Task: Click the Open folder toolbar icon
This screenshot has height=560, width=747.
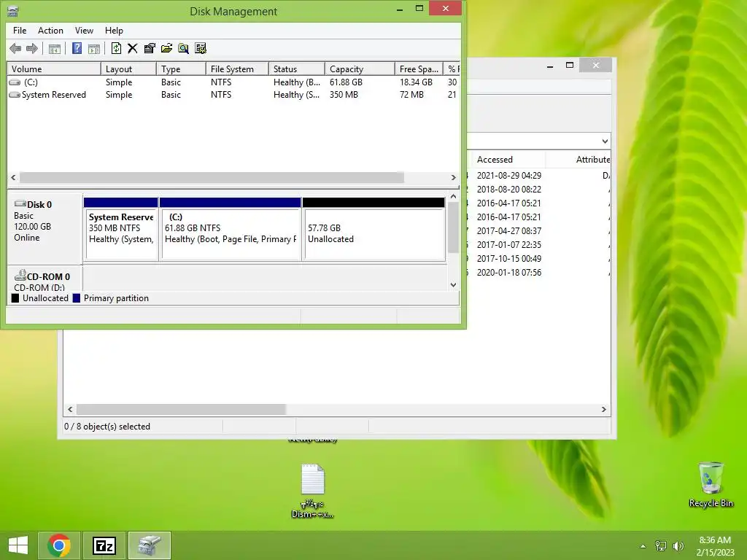Action: [x=166, y=48]
